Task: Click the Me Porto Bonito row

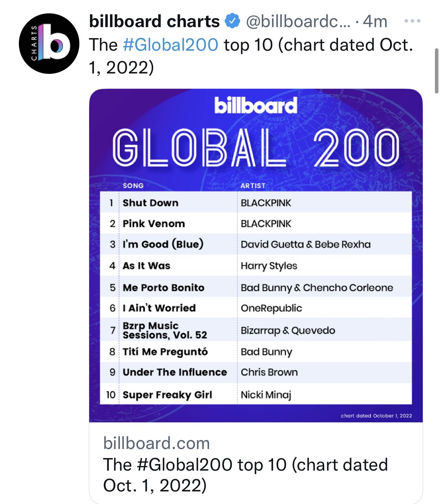Action: coord(256,287)
